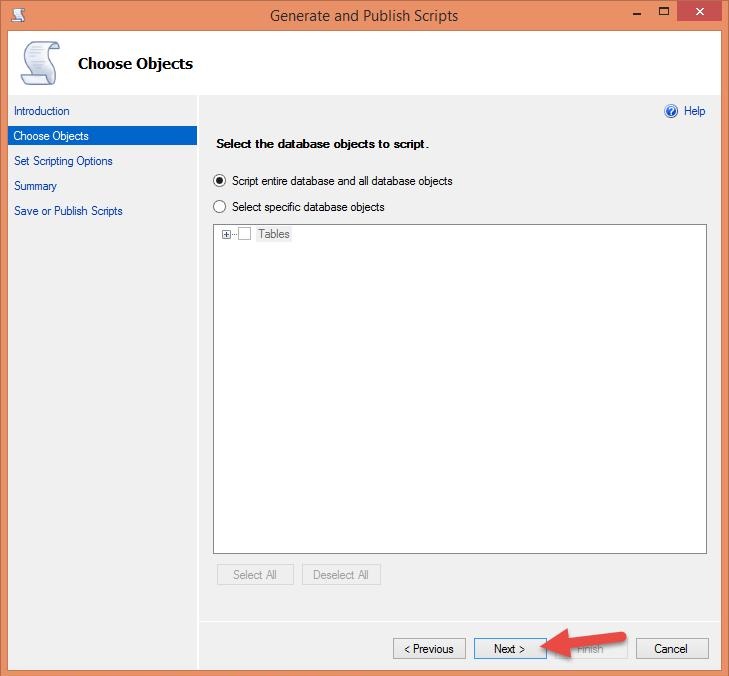Click the blue Help question mark icon

point(671,111)
